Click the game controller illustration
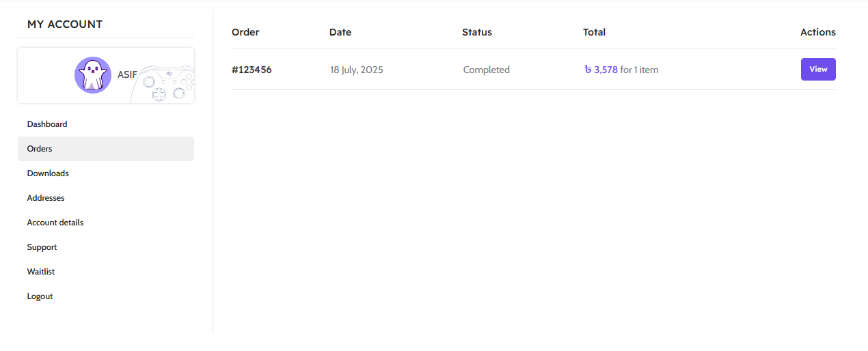868x351 pixels. click(163, 85)
